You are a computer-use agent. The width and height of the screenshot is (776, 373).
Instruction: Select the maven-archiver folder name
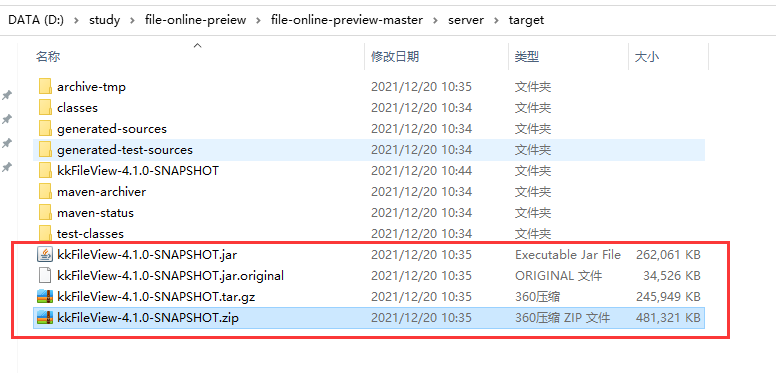[x=101, y=192]
